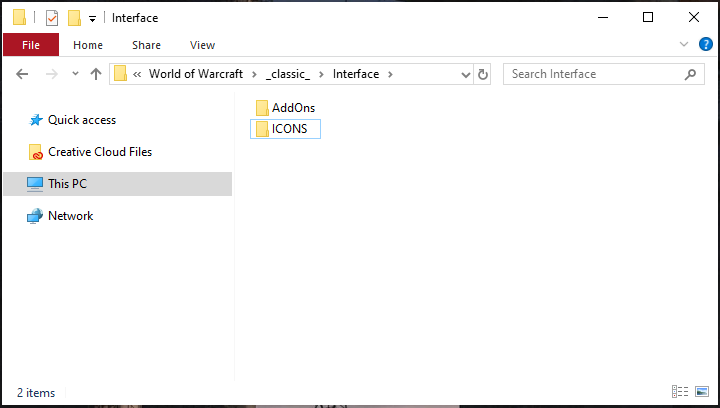Select the AddOns folder
The image size is (720, 408).
(293, 107)
